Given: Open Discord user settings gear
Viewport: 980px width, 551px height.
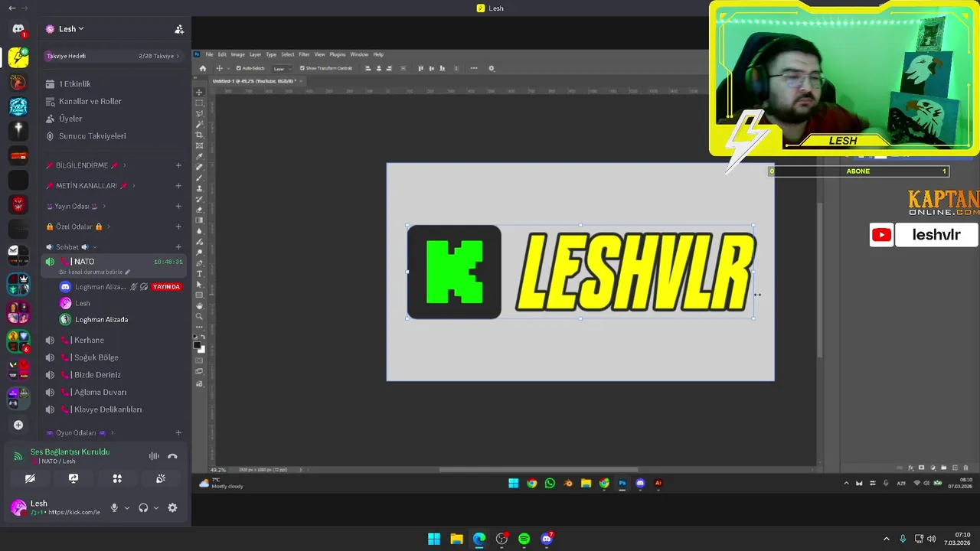Looking at the screenshot, I should click(x=172, y=507).
